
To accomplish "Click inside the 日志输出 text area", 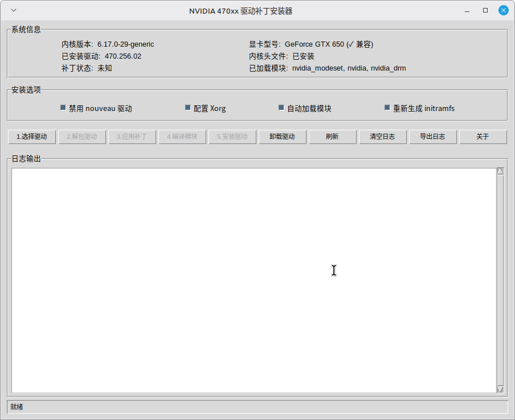I will (x=254, y=280).
